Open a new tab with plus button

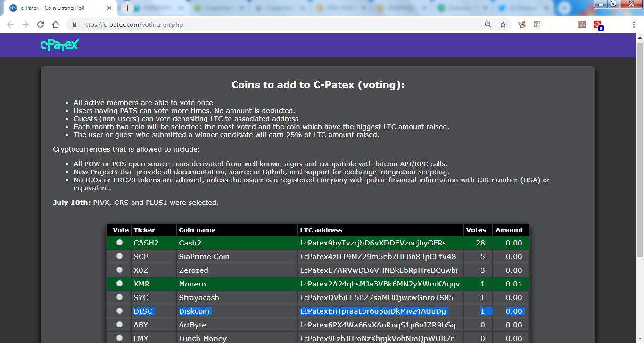pyautogui.click(x=127, y=8)
